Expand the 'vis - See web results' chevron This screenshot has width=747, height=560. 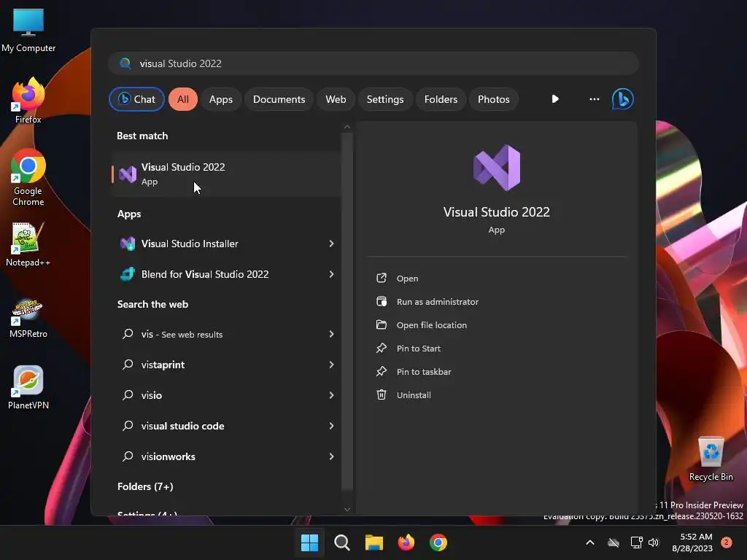tap(332, 334)
